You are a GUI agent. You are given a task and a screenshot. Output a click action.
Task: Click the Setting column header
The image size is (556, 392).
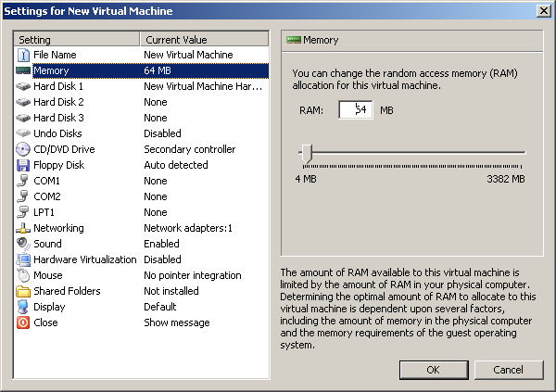tap(77, 39)
